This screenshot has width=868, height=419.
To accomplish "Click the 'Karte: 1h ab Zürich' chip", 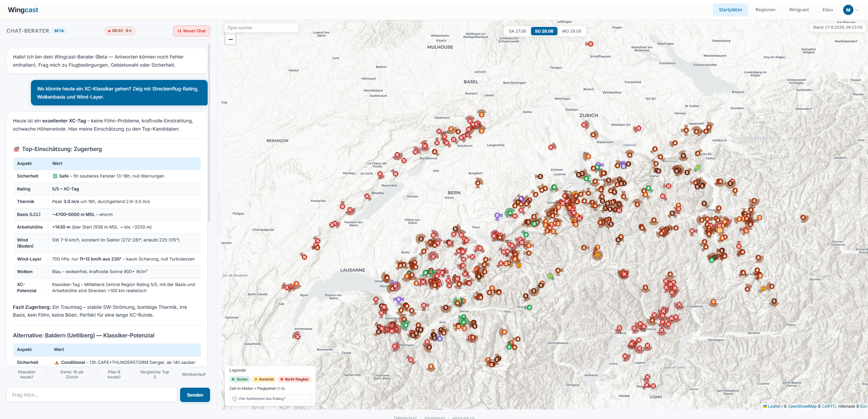I will coord(72,374).
